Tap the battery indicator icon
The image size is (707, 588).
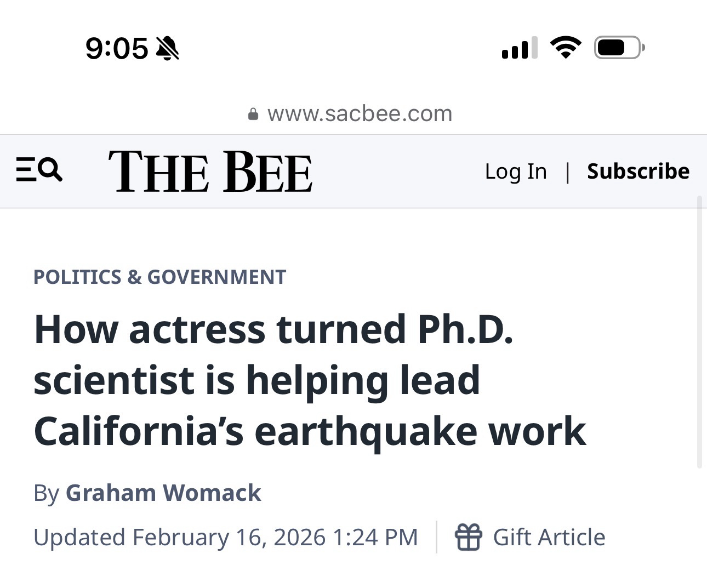(619, 48)
